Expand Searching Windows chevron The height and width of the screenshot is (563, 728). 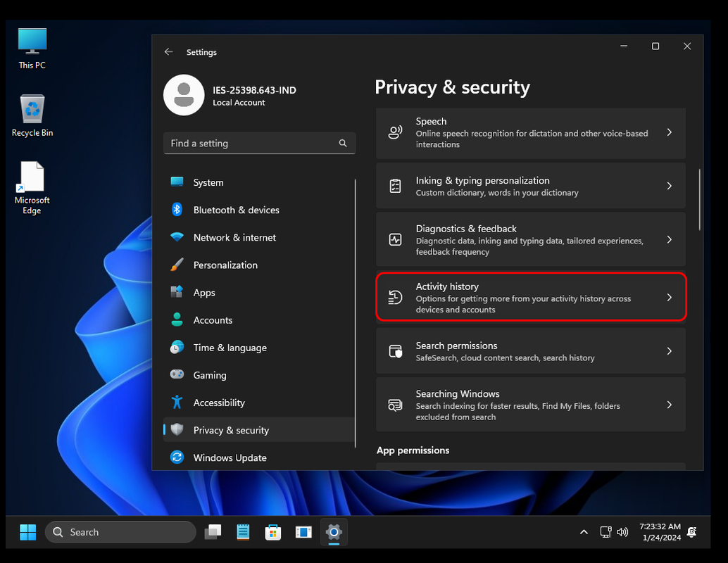click(670, 405)
